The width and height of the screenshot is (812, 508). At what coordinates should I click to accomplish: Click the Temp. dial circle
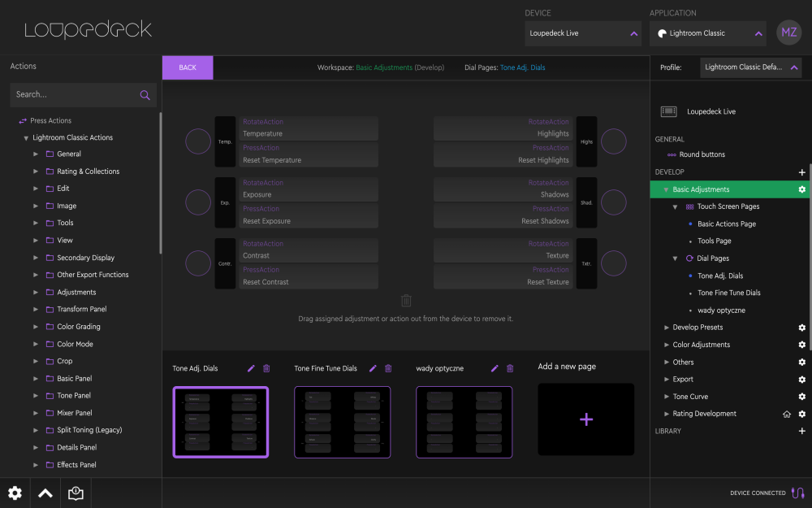point(198,141)
